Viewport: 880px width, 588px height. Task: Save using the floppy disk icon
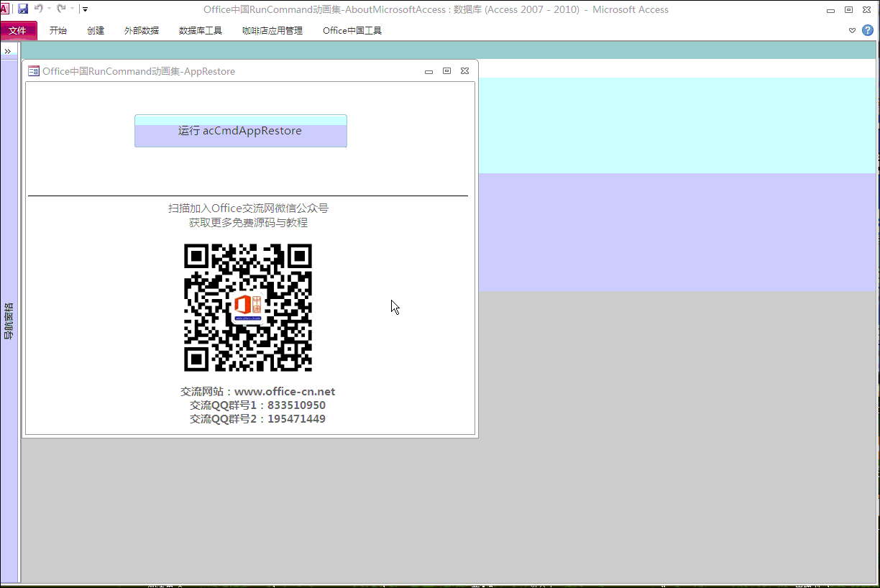[23, 9]
